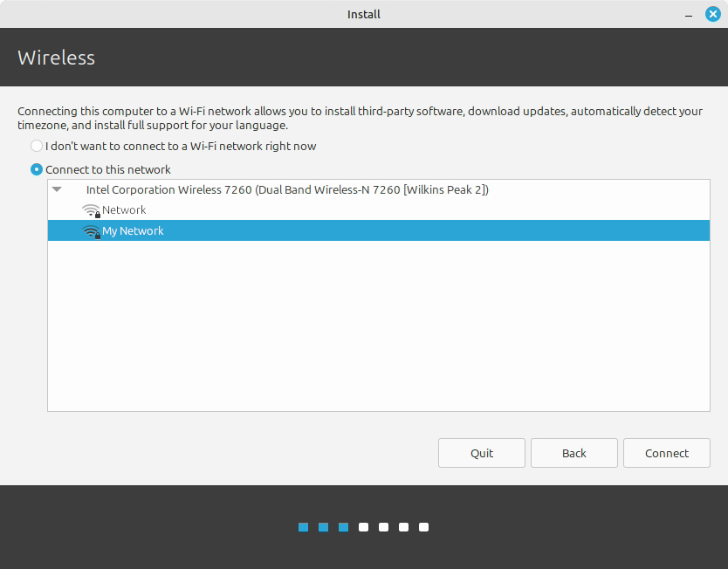Select the Intel Corporation Wireless 7260 adapter row
The height and width of the screenshot is (569, 728).
point(286,189)
